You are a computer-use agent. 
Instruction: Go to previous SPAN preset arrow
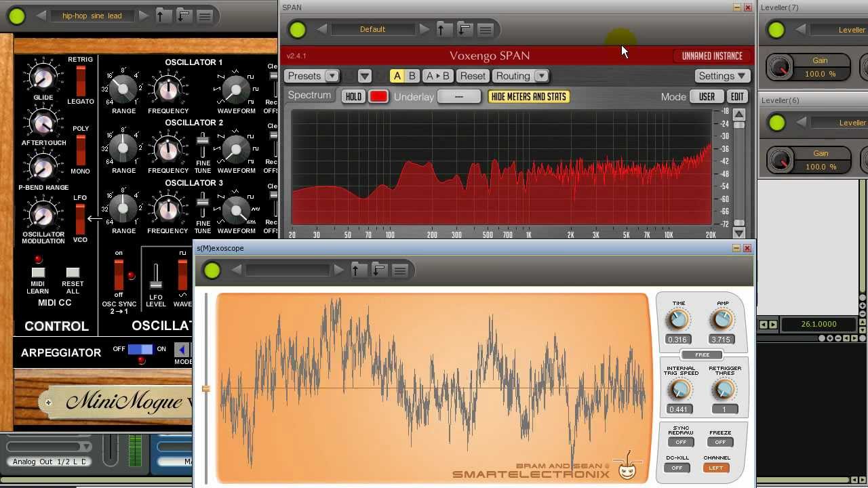click(x=322, y=29)
